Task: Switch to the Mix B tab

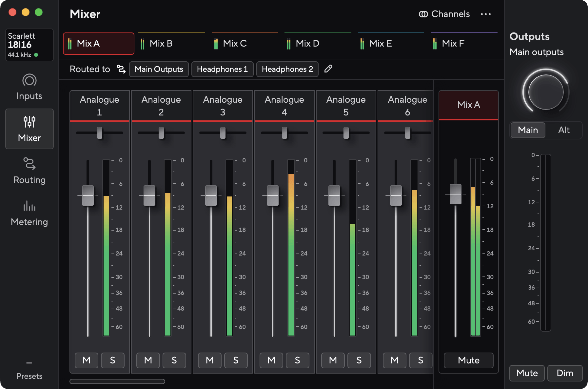Action: (172, 44)
